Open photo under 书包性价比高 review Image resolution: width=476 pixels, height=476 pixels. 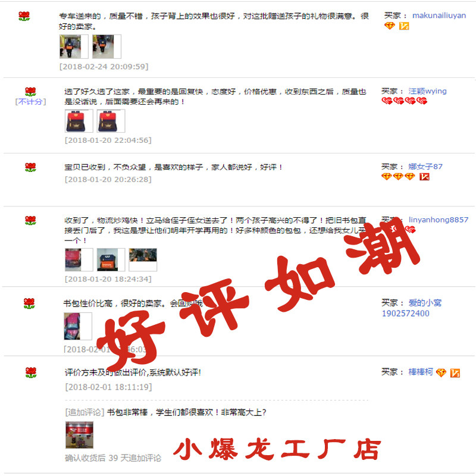pyautogui.click(x=78, y=326)
